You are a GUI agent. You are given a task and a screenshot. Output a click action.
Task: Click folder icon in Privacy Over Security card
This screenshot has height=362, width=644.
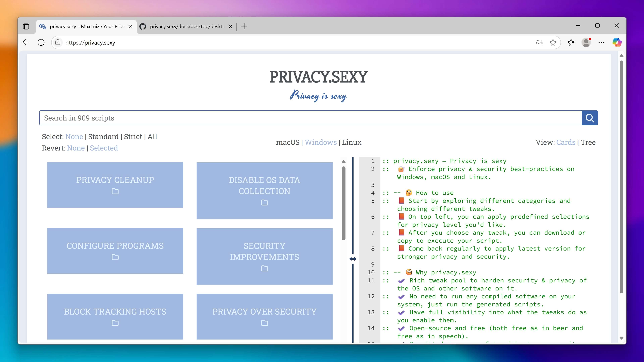[x=264, y=323]
